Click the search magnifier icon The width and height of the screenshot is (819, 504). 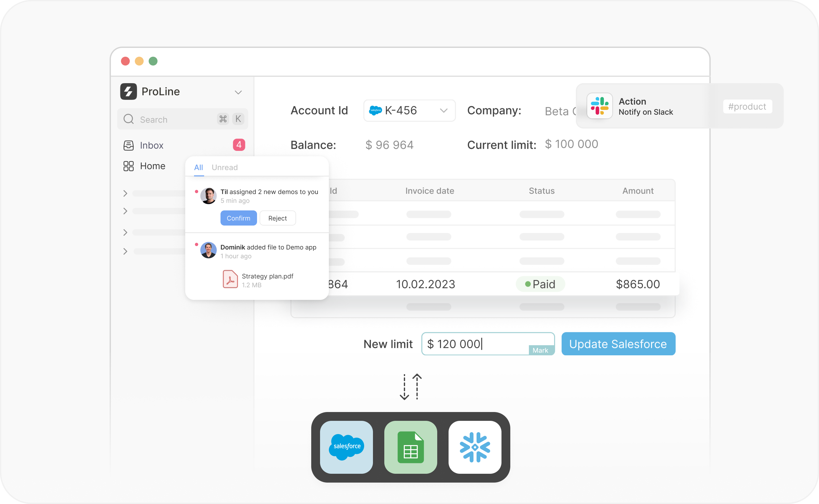[128, 119]
